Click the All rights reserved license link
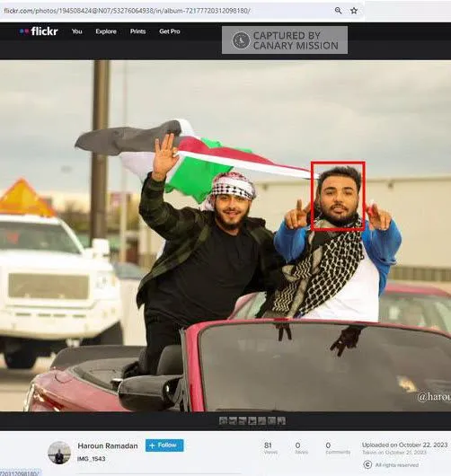451x476 pixels. pyautogui.click(x=396, y=465)
